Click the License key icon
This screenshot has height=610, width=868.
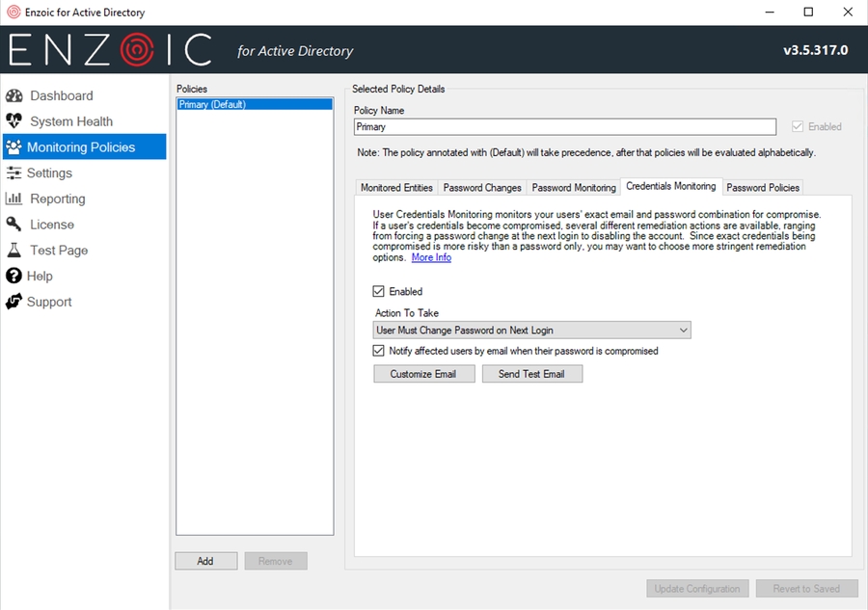pos(14,225)
